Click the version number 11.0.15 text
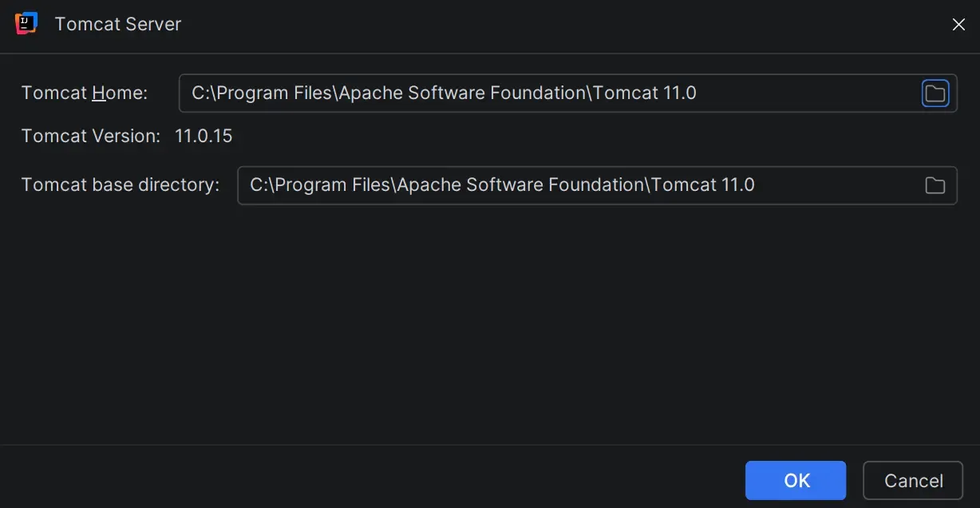 coord(204,136)
